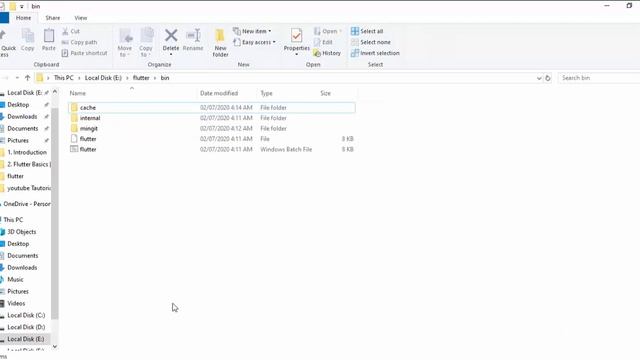Open the Copy to command
The height and width of the screenshot is (360, 640).
pyautogui.click(x=146, y=42)
